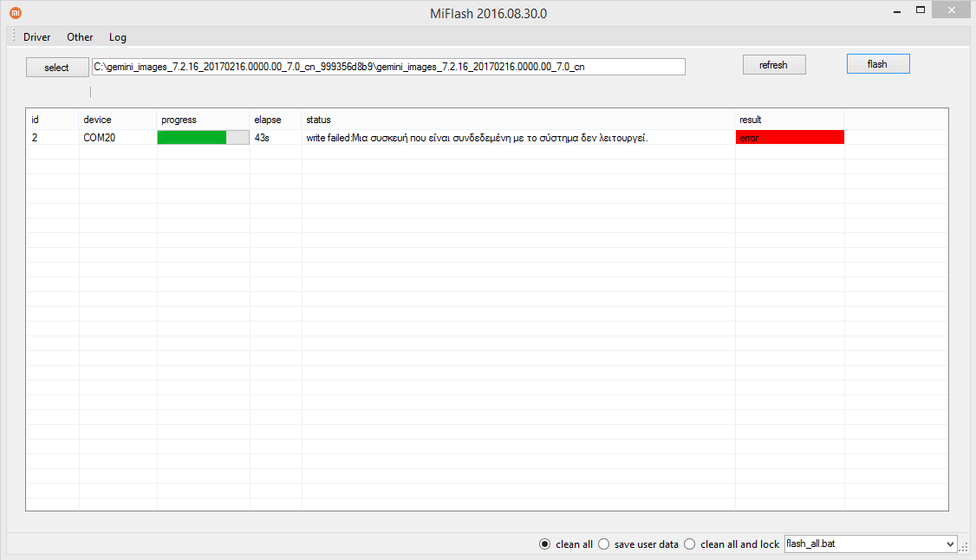
Task: Click the refresh button
Action: [x=774, y=65]
